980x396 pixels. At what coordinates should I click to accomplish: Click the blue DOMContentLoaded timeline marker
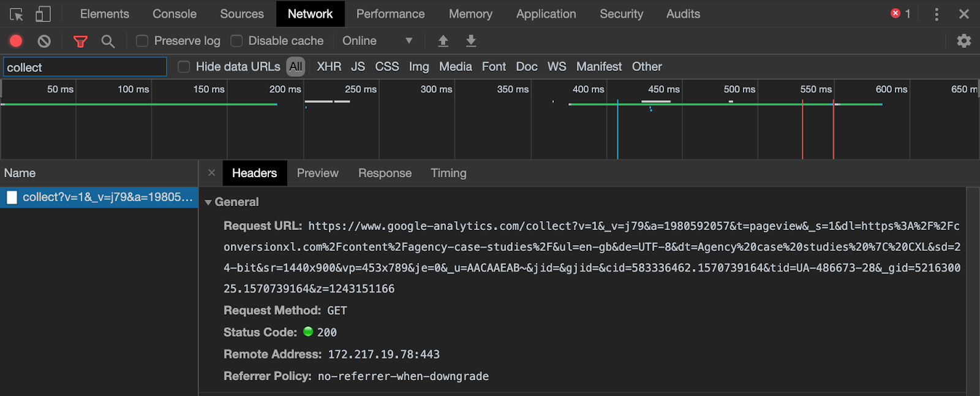pyautogui.click(x=617, y=129)
